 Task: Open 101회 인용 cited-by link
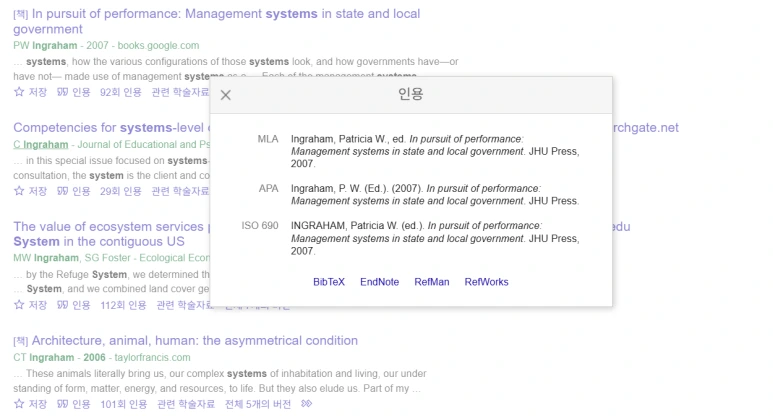pos(124,404)
